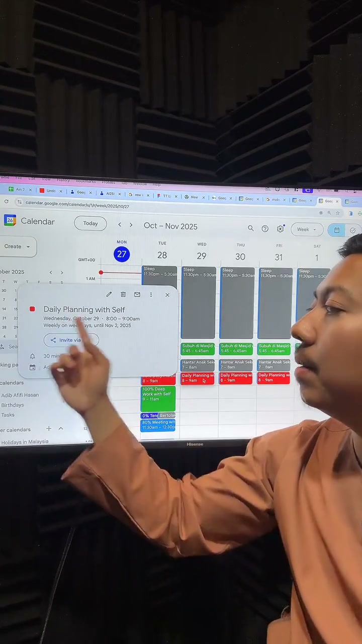The image size is (362, 644).
Task: Open Wednesday's Daily Planning red event
Action: tap(198, 378)
